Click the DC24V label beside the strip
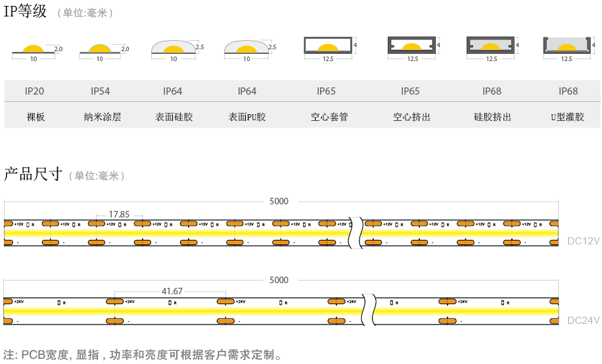602x364 pixels. click(x=583, y=321)
